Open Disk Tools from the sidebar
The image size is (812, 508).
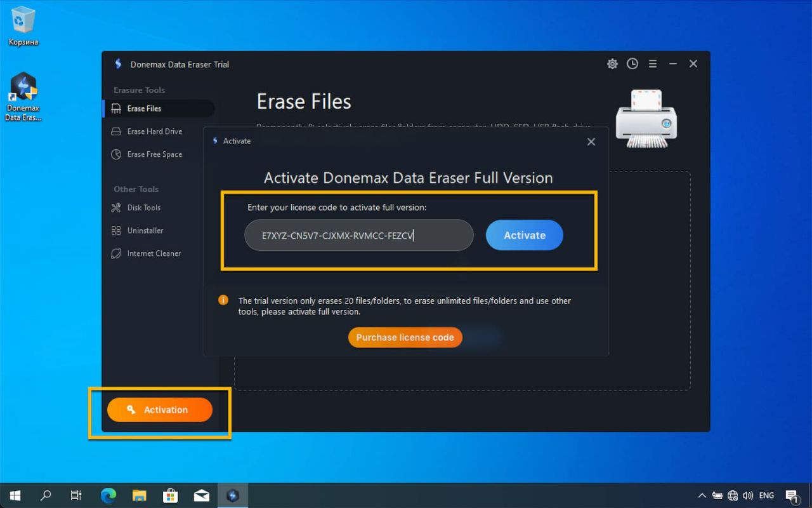coord(143,208)
